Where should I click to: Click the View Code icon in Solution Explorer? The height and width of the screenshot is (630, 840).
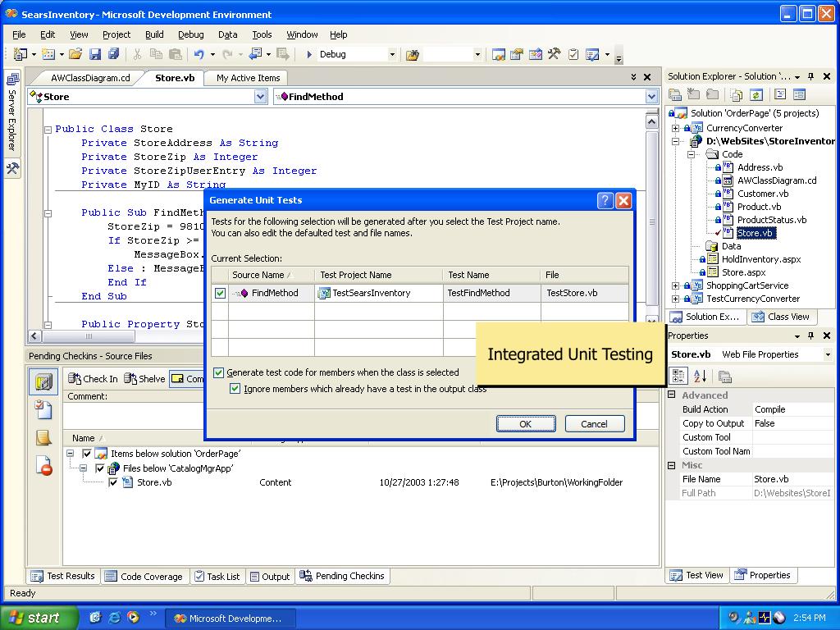click(781, 95)
